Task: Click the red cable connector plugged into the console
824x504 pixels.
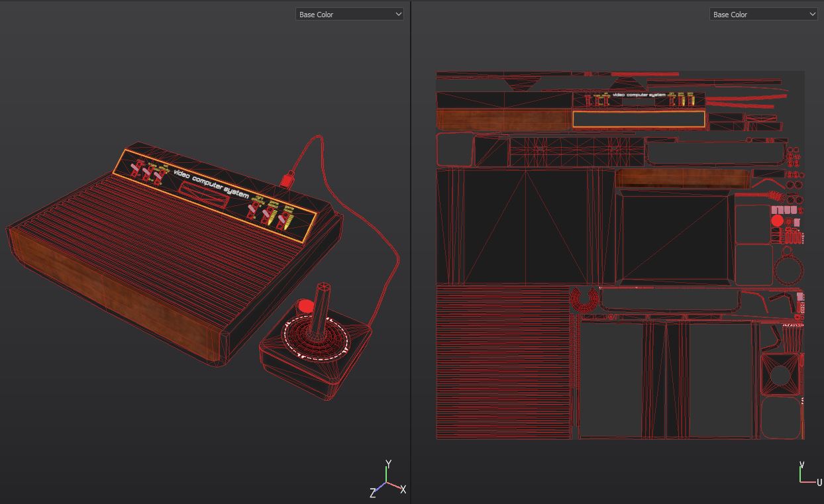Action: (287, 179)
